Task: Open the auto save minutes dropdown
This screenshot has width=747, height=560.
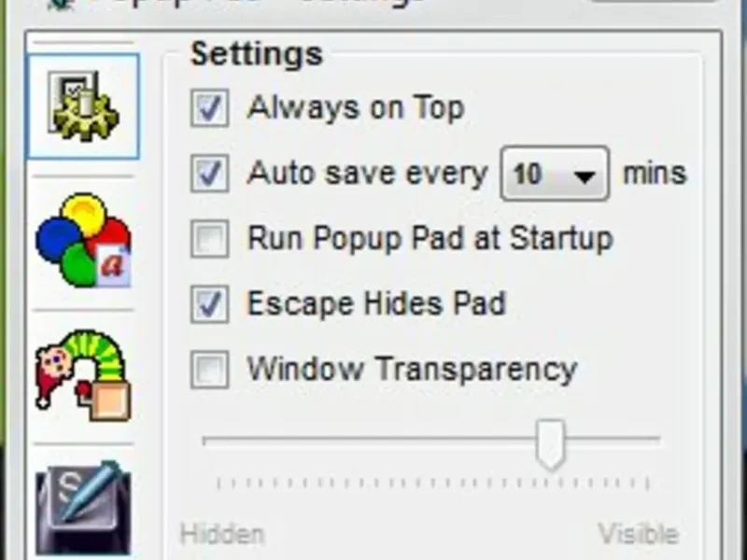Action: (x=555, y=174)
